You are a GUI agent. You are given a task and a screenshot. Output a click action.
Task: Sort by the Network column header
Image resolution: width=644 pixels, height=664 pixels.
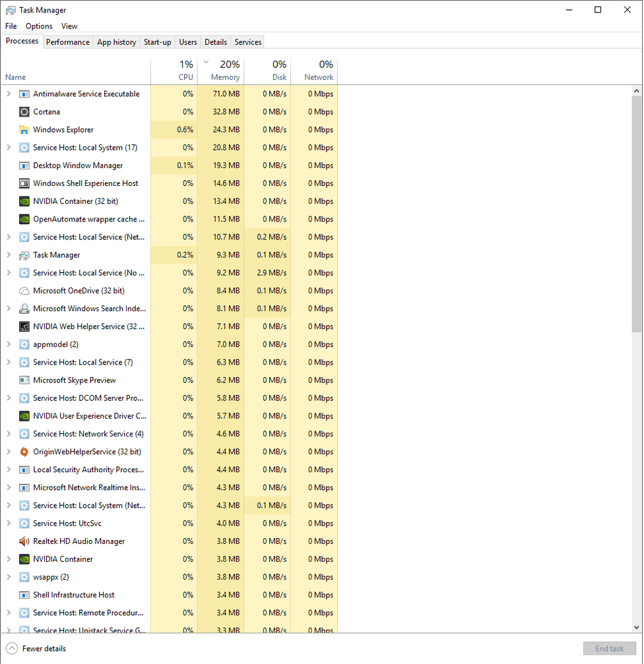tap(314, 71)
